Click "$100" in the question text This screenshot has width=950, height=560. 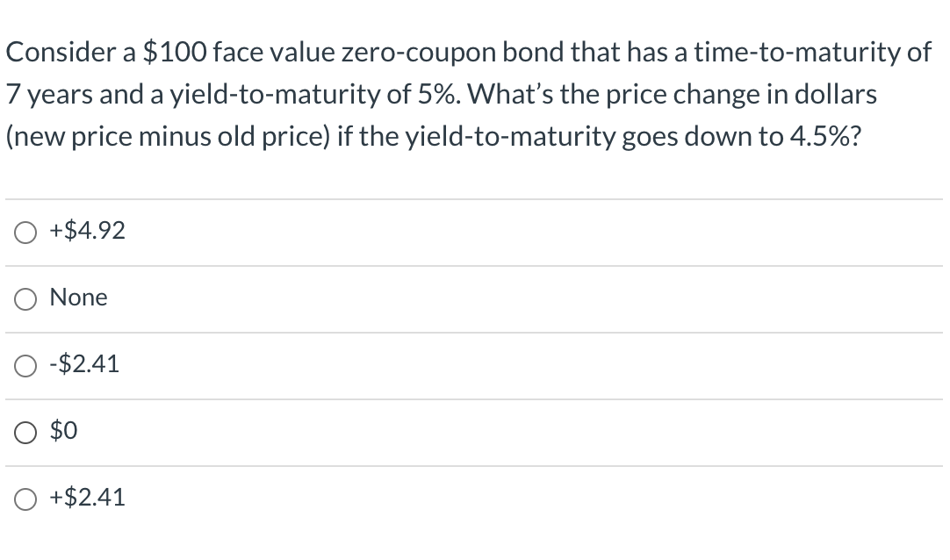pos(175,52)
